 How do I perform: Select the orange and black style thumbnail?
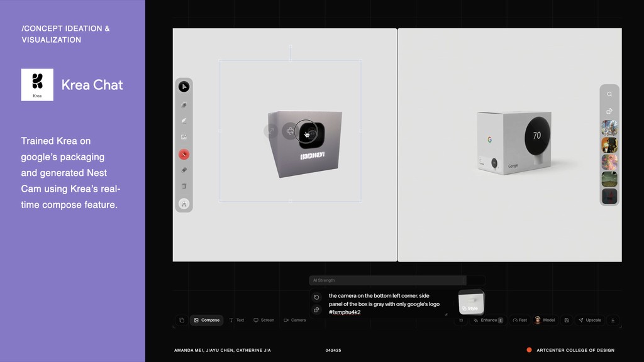click(x=609, y=145)
